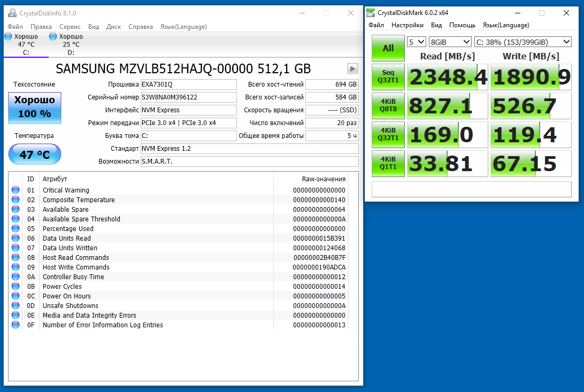Click the Seq read result 2348.4 bar
The width and height of the screenshot is (584, 392).
click(447, 77)
